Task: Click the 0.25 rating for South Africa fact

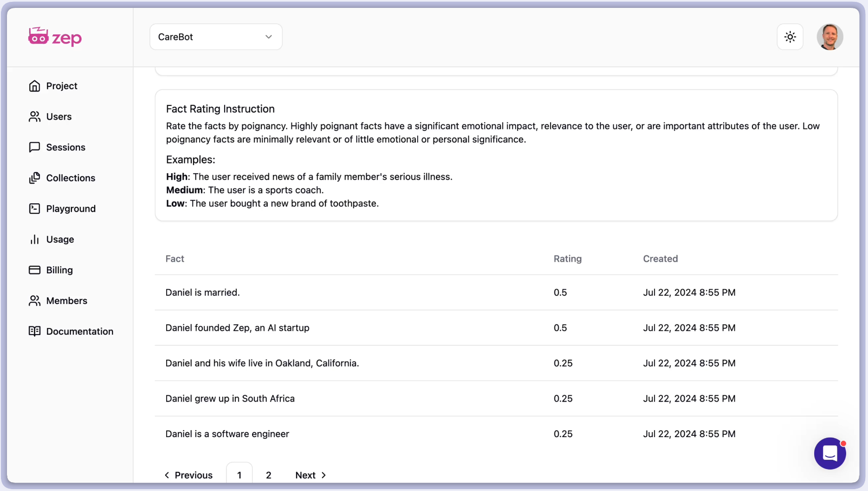Action: [563, 398]
